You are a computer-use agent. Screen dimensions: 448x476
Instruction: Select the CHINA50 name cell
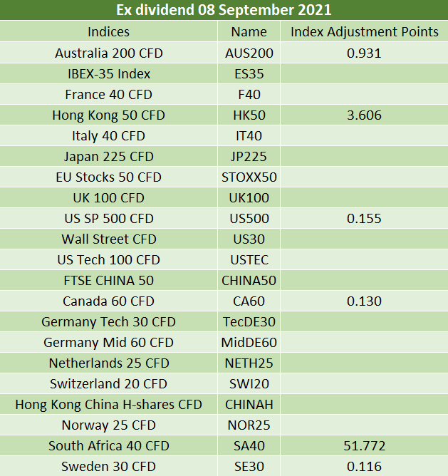pyautogui.click(x=249, y=280)
